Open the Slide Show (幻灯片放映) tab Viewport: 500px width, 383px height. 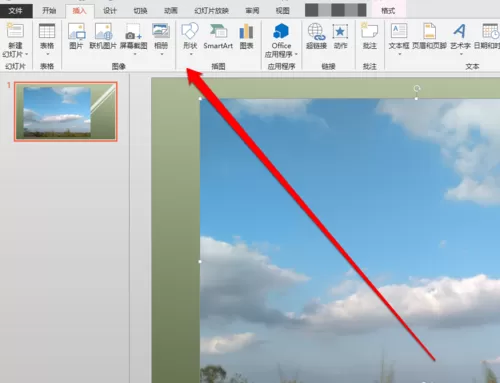[x=211, y=11]
